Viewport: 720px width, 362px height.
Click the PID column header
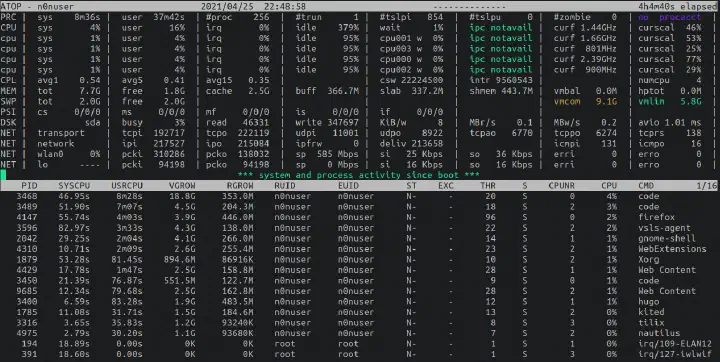pos(29,186)
